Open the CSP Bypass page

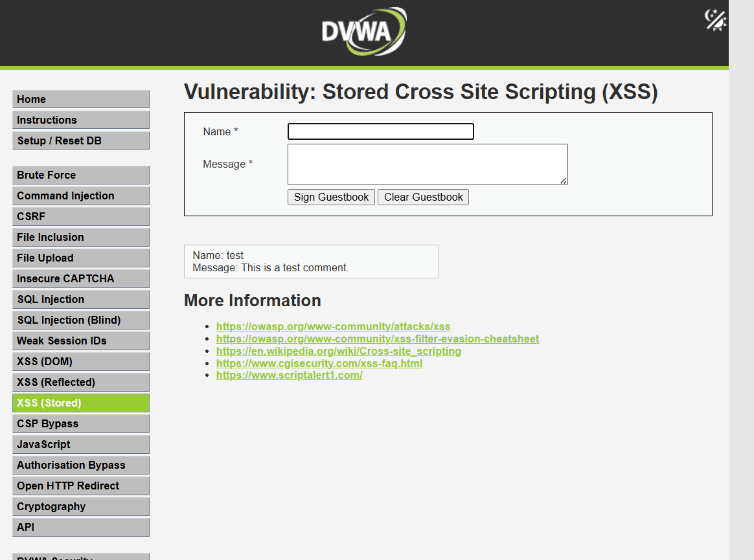(x=81, y=423)
